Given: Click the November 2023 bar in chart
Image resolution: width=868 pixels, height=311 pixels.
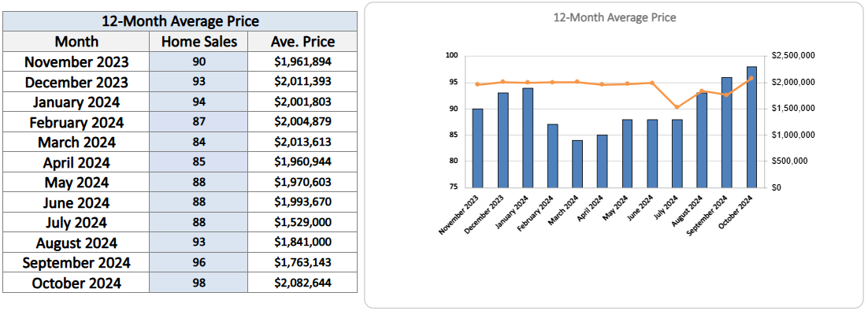Looking at the screenshot, I should pyautogui.click(x=477, y=148).
